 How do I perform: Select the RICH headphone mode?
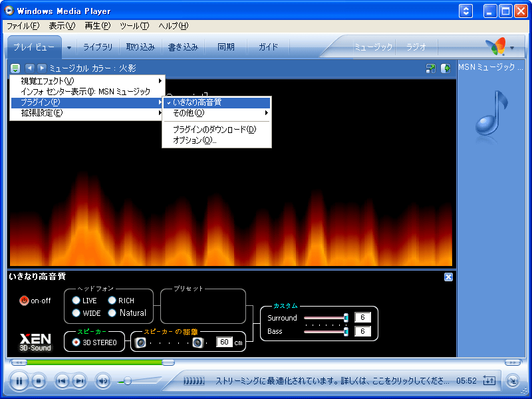(x=121, y=301)
